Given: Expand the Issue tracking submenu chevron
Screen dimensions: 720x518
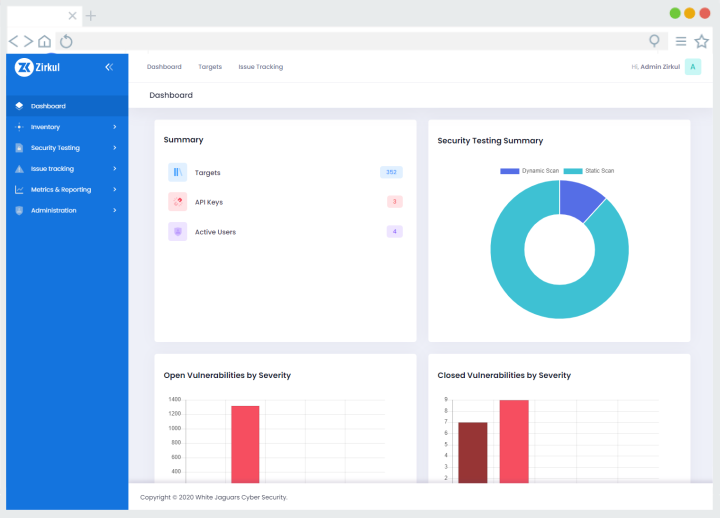Looking at the screenshot, I should point(115,169).
